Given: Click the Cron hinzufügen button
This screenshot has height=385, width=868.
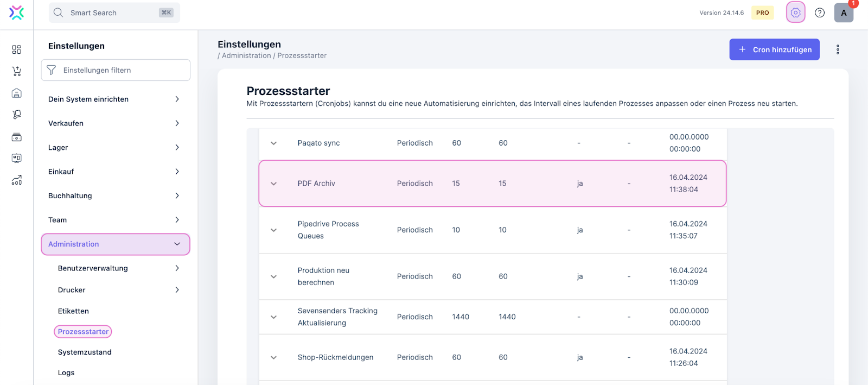Looking at the screenshot, I should click(x=774, y=49).
